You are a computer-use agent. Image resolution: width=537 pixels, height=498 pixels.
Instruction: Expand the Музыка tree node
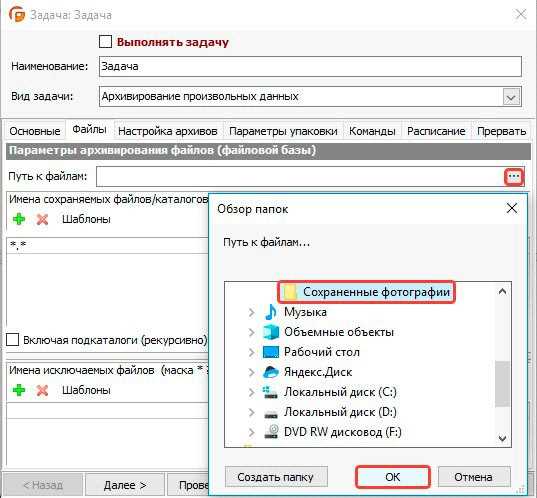[x=251, y=312]
